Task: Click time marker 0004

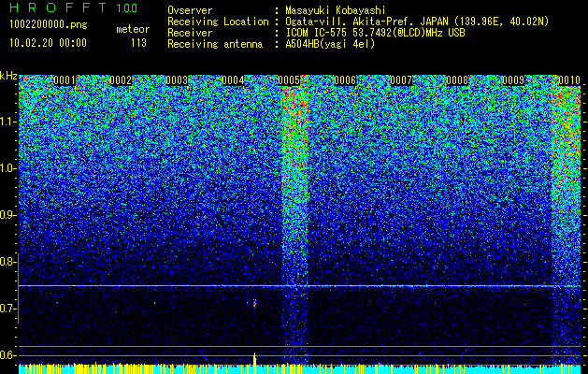Action: (x=233, y=80)
